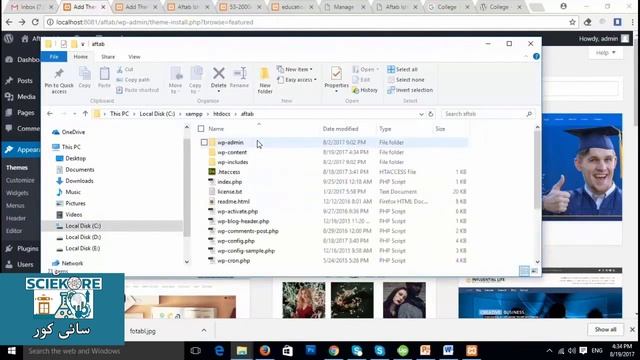Screen dimensions: 640x360
Task: Tick the select-all checkbox by Name
Action: click(x=201, y=129)
